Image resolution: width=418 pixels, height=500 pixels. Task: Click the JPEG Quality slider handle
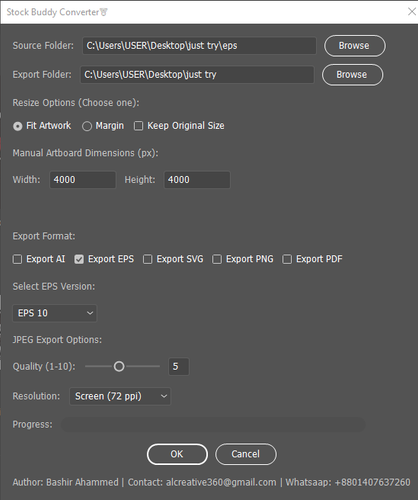[119, 367]
